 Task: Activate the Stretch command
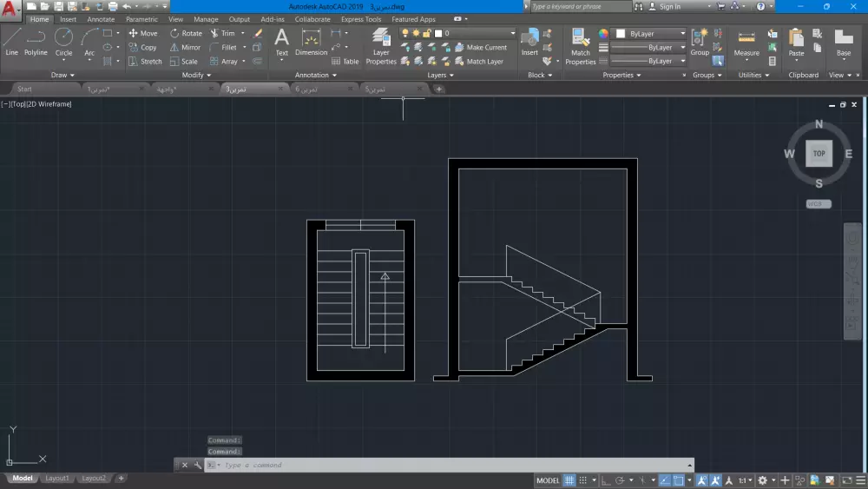coord(145,62)
